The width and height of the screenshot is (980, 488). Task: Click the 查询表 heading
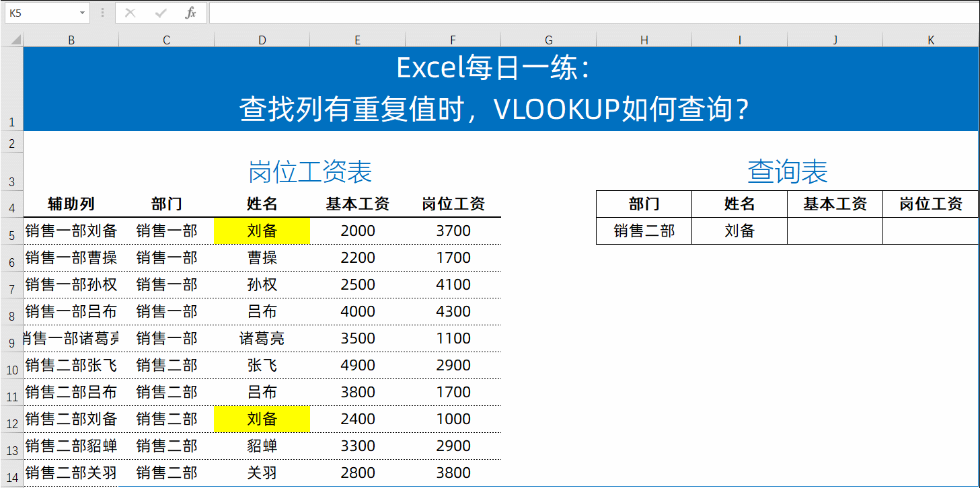788,172
